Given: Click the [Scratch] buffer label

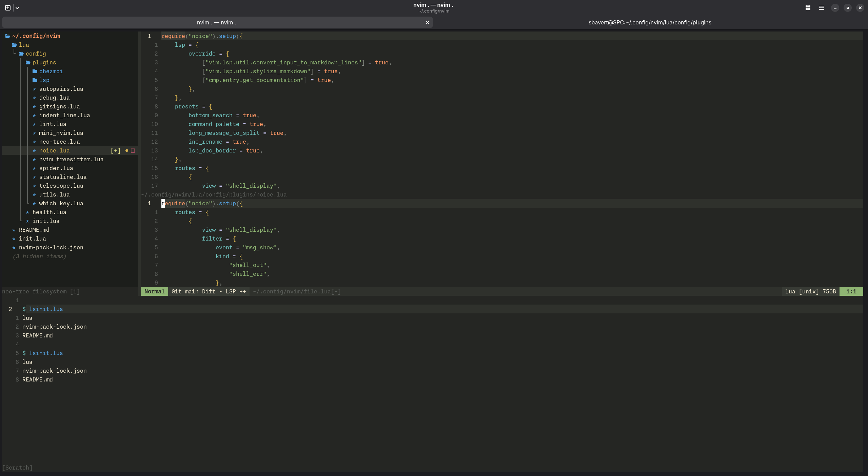Looking at the screenshot, I should click(17, 468).
